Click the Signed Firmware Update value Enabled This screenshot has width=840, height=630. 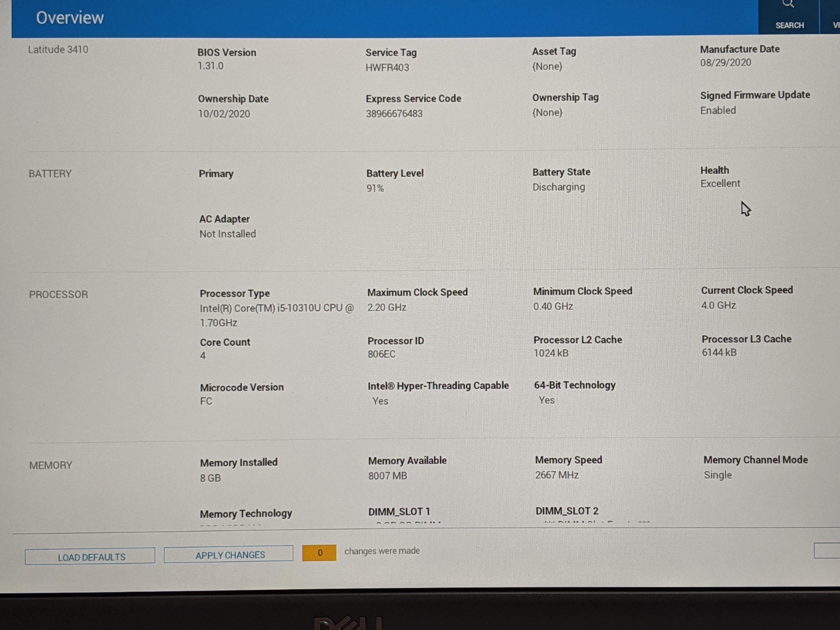pyautogui.click(x=718, y=110)
